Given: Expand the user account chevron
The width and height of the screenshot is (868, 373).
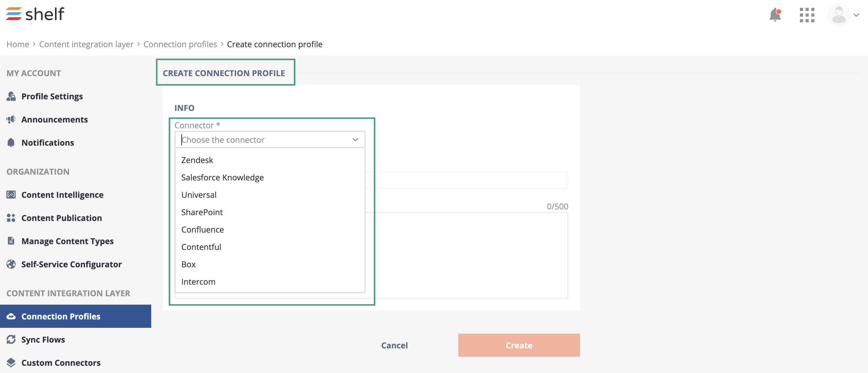Looking at the screenshot, I should coord(856,15).
